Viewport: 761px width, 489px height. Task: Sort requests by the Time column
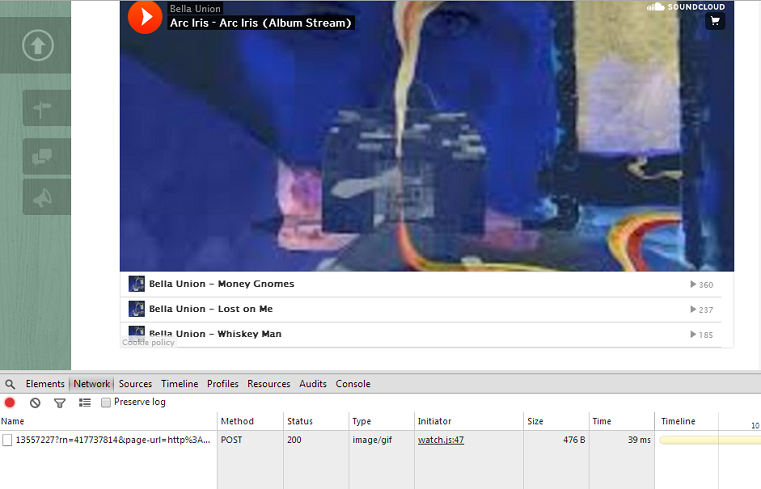(622, 421)
